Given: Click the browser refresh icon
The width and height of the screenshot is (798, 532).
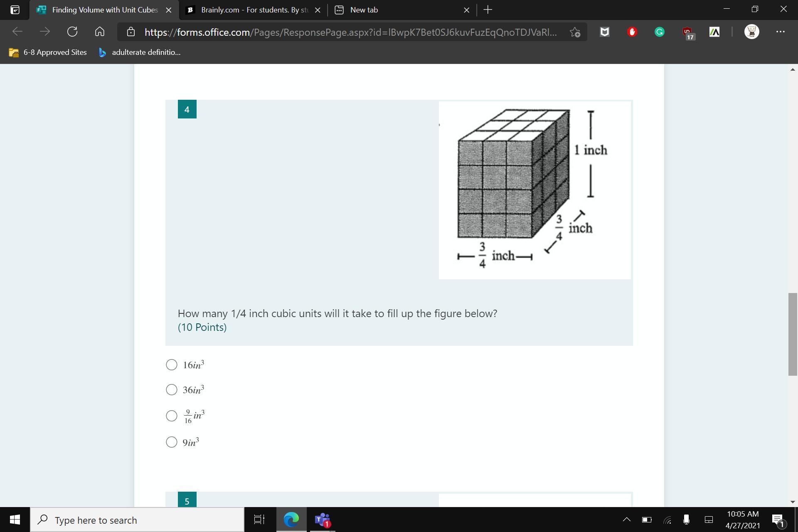Looking at the screenshot, I should 72,32.
